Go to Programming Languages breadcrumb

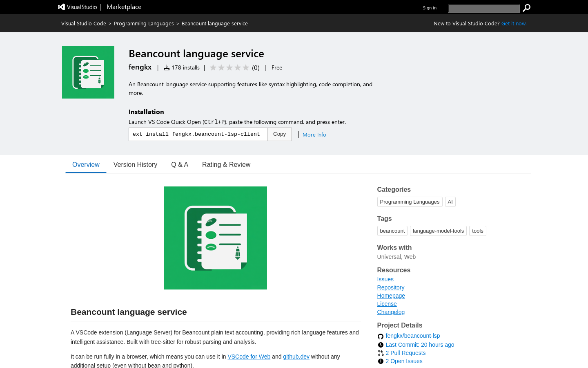144,24
